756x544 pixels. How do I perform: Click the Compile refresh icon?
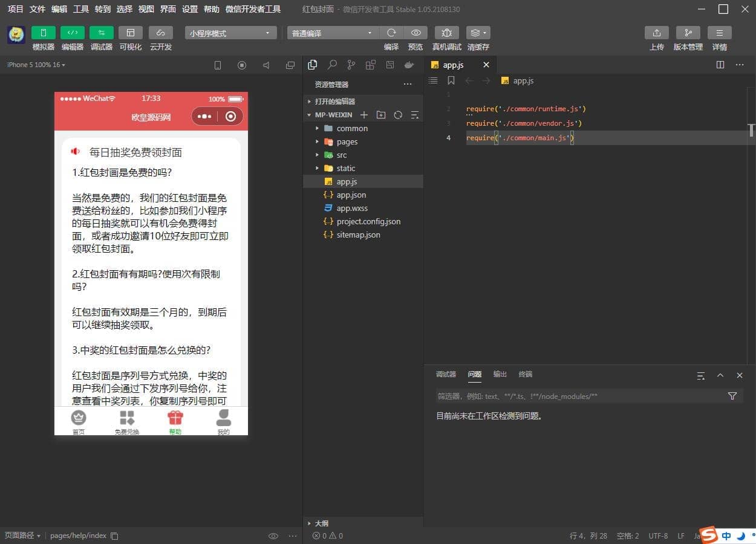[391, 33]
